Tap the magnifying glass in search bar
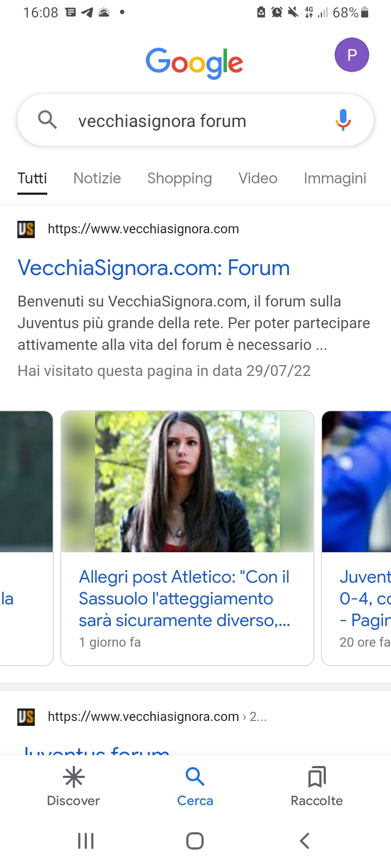The height and width of the screenshot is (868, 391). click(x=48, y=119)
